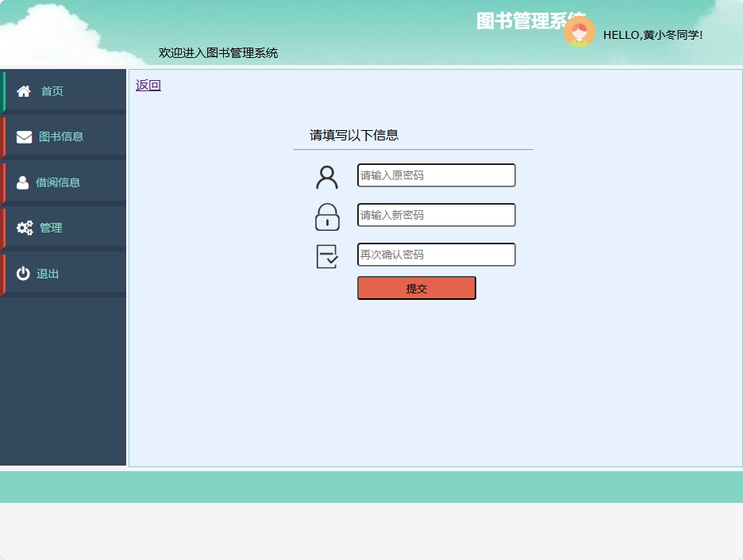Click the 图书管理系统 header title
Image resolution: width=743 pixels, height=560 pixels.
(x=530, y=18)
